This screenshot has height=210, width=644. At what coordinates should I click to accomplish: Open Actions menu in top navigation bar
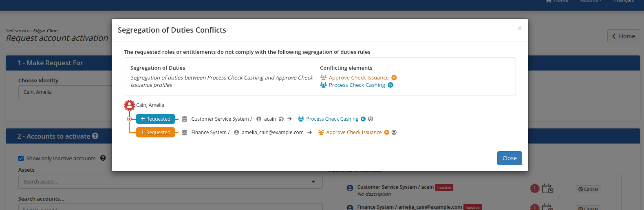pos(591,1)
